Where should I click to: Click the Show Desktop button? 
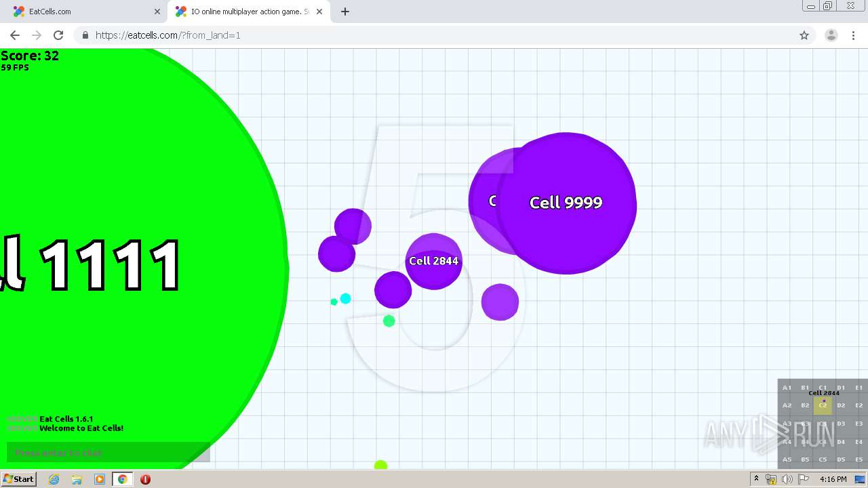point(860,479)
